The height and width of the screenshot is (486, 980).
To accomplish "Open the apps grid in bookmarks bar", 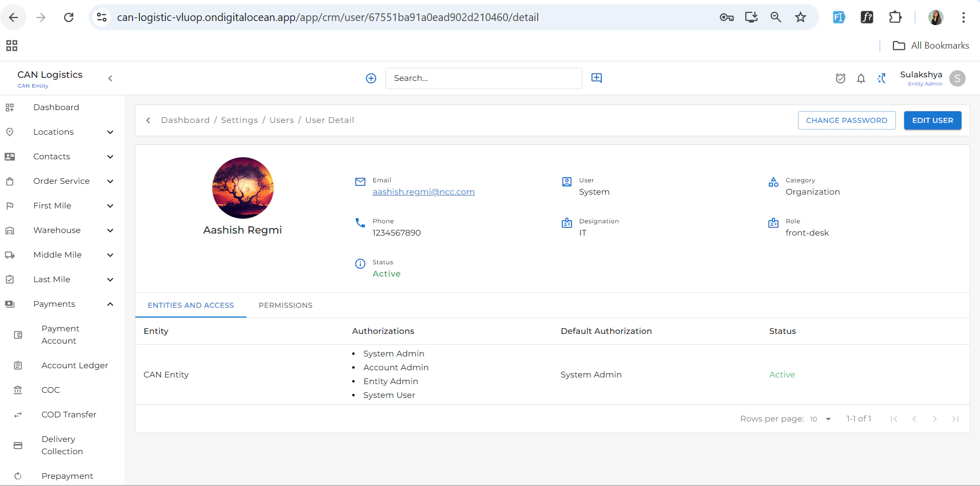I will click(x=12, y=46).
